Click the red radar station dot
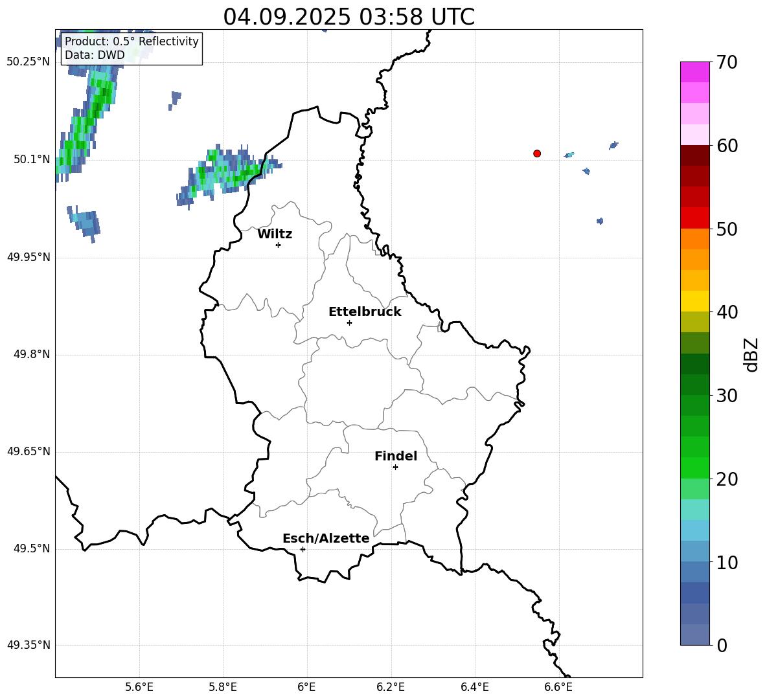Screen dimensions: 767x700 point(537,153)
